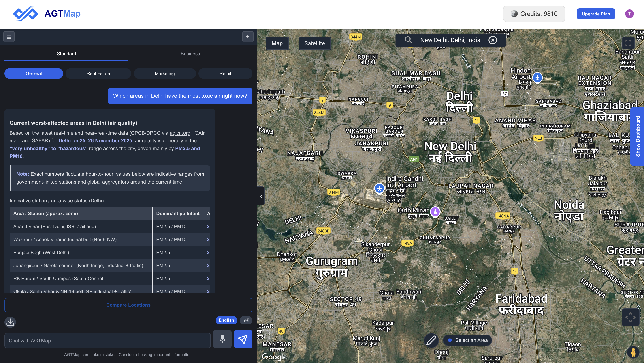Click the Credits: 9810 indicator
644x363 pixels.
pos(534,14)
